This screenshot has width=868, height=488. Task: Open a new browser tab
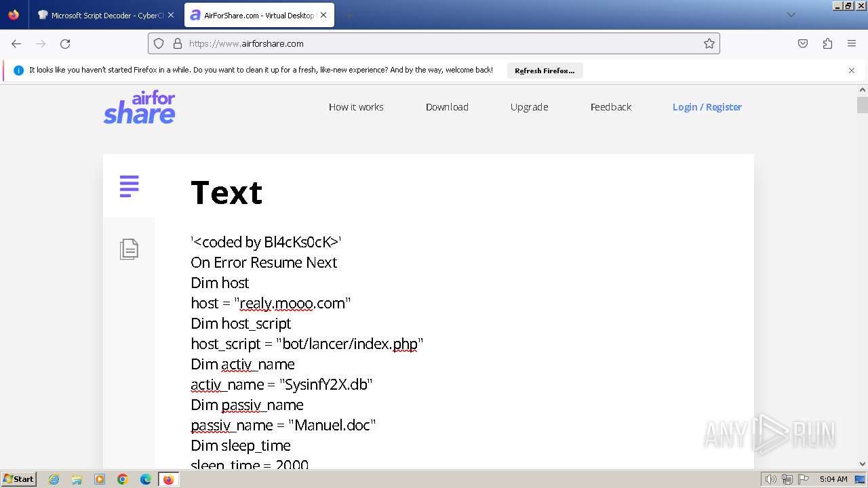pos(349,15)
